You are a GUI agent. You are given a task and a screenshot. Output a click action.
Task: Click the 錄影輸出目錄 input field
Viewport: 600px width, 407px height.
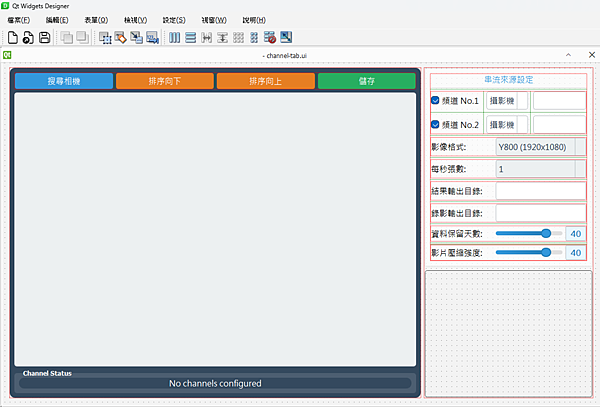tap(541, 213)
